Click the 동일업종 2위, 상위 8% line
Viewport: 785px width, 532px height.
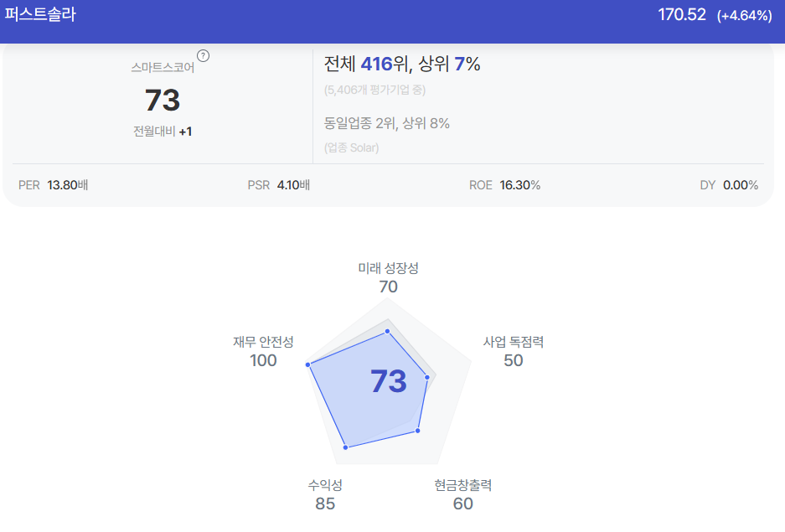click(x=386, y=123)
